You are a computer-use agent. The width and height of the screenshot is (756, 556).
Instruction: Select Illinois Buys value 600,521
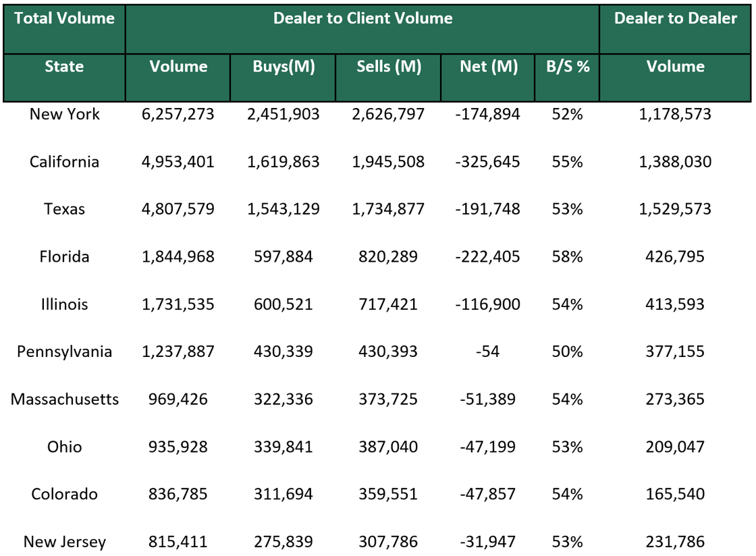(x=283, y=304)
